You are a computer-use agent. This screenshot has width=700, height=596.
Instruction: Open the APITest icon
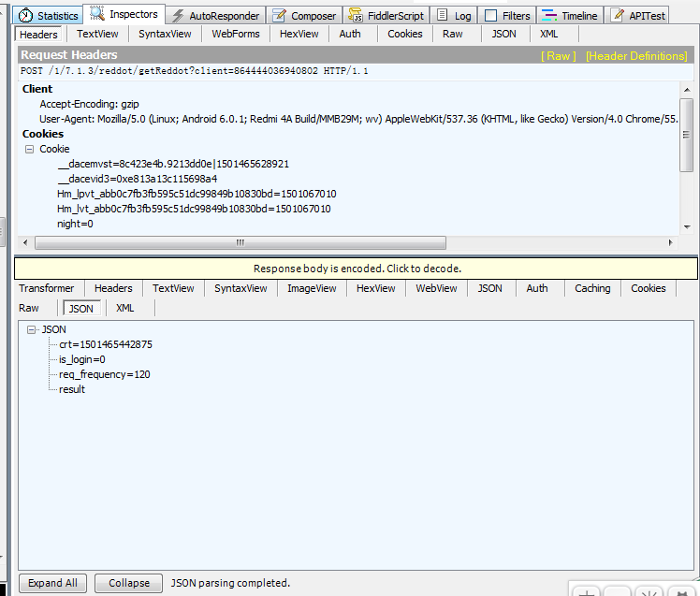pos(618,16)
